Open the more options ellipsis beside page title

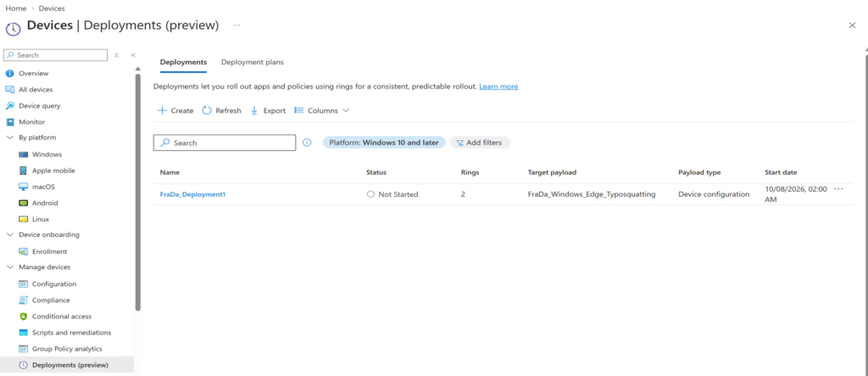coord(237,25)
